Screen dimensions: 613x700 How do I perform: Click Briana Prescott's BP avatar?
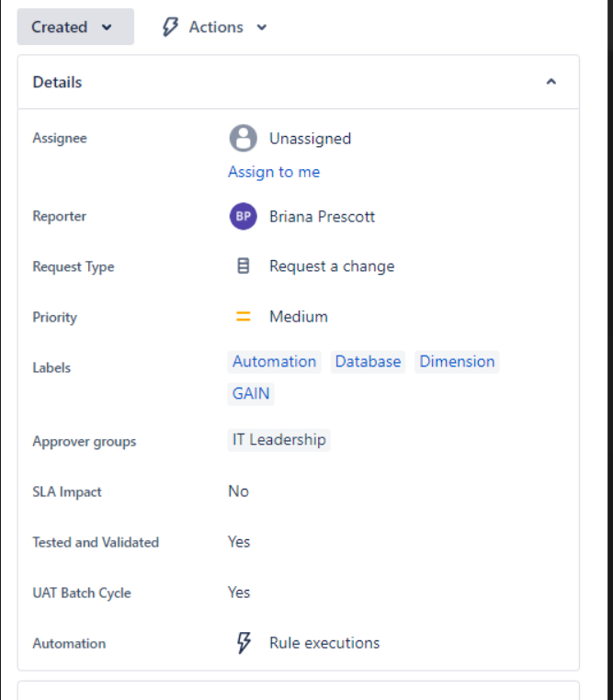243,217
